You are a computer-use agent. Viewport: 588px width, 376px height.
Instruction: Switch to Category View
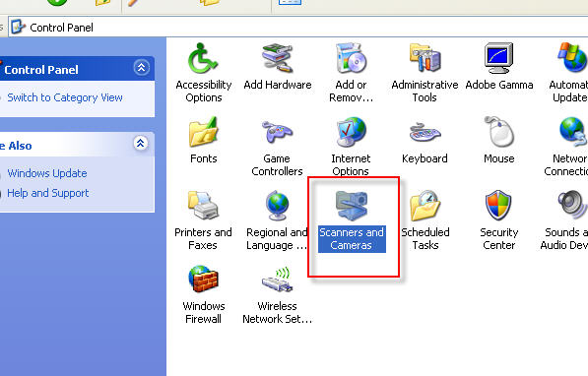65,97
